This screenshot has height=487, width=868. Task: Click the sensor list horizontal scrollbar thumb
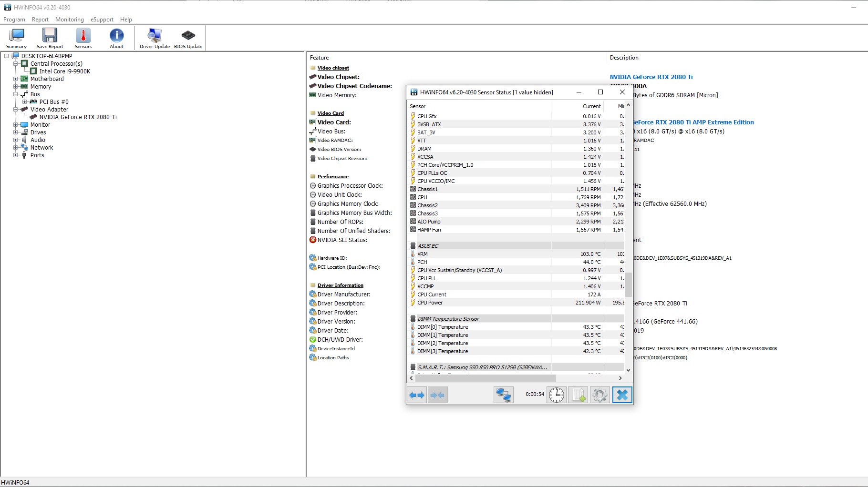(486, 378)
